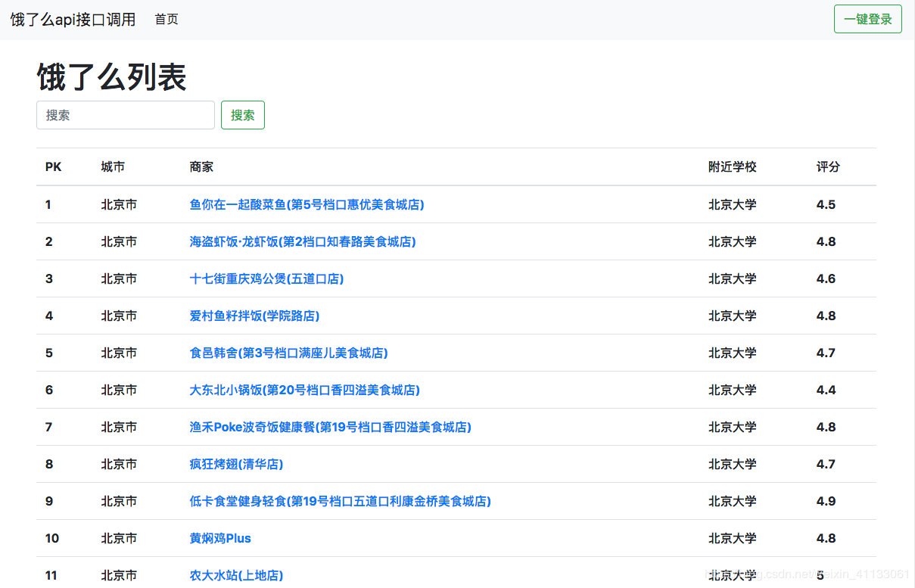Screen dimensions: 915x588
Task: Open 农大水站(上地店) link
Action: click(x=236, y=575)
